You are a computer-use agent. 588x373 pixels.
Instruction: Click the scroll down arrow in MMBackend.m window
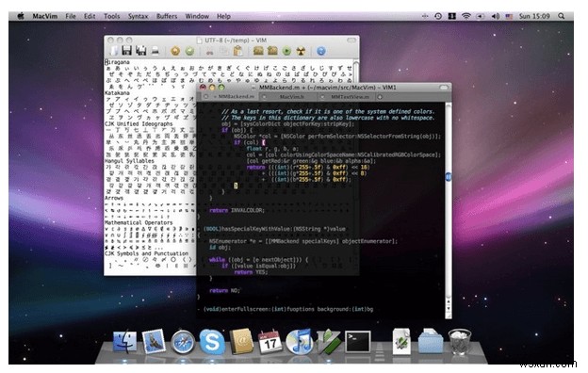tap(449, 308)
